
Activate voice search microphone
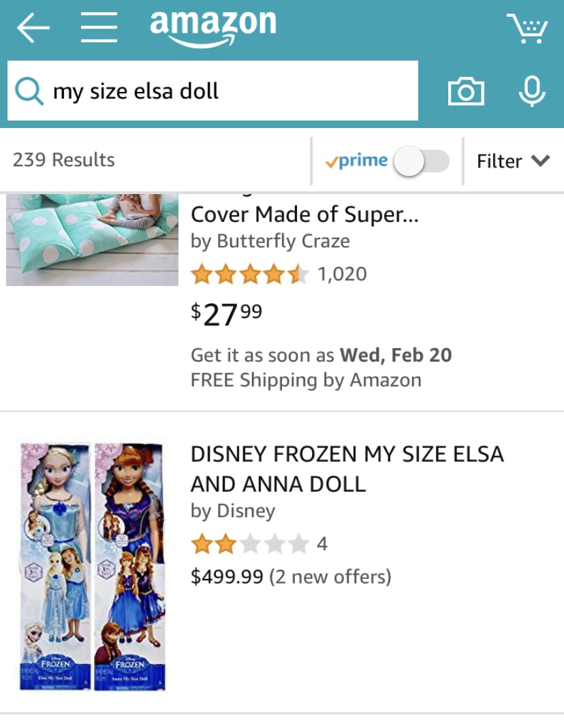(531, 91)
